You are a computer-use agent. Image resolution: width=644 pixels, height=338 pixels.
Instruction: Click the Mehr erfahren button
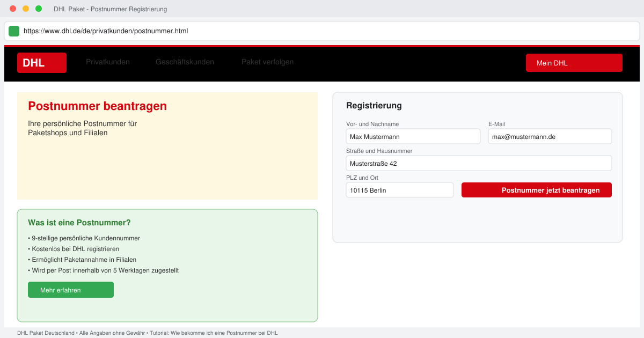[x=71, y=290]
